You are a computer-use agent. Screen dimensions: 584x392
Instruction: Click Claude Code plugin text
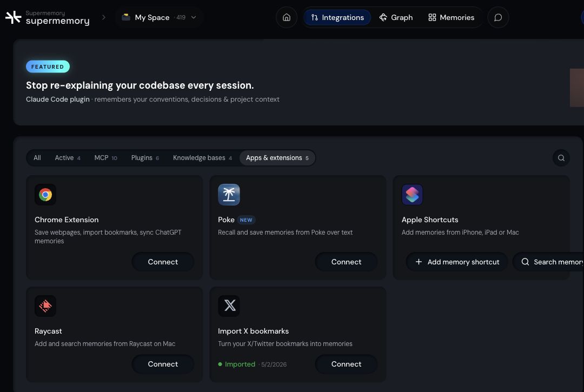click(58, 99)
